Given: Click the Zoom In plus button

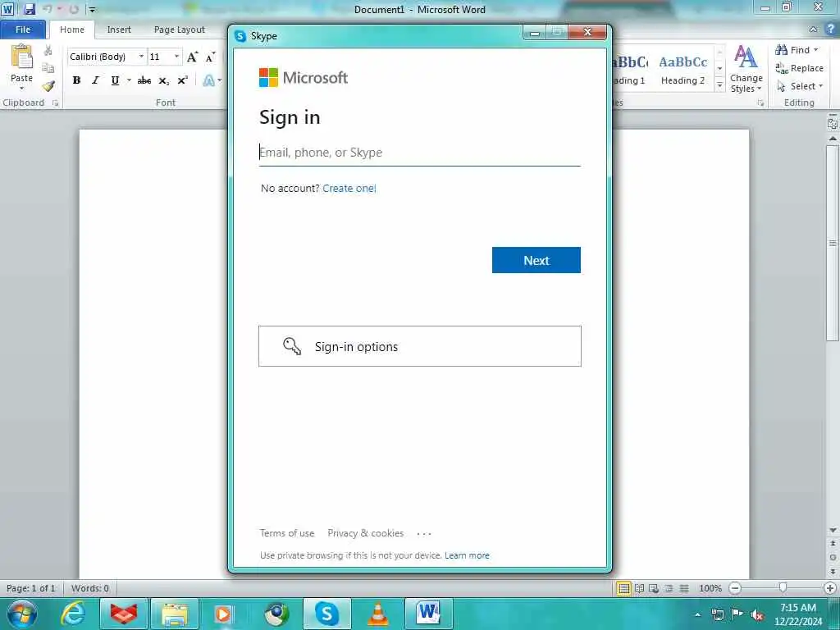Looking at the screenshot, I should pyautogui.click(x=830, y=588).
